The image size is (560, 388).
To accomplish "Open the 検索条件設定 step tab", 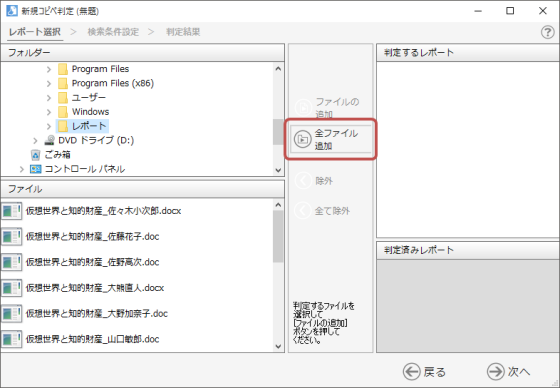I will 113,32.
